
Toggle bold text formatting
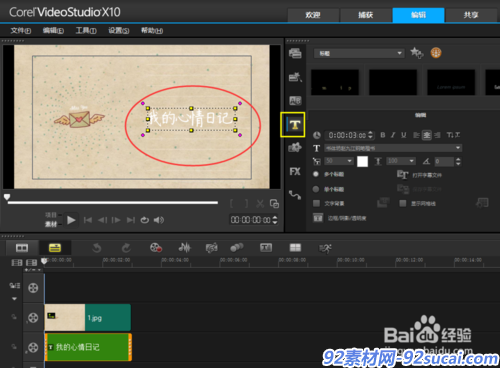[x=383, y=135]
